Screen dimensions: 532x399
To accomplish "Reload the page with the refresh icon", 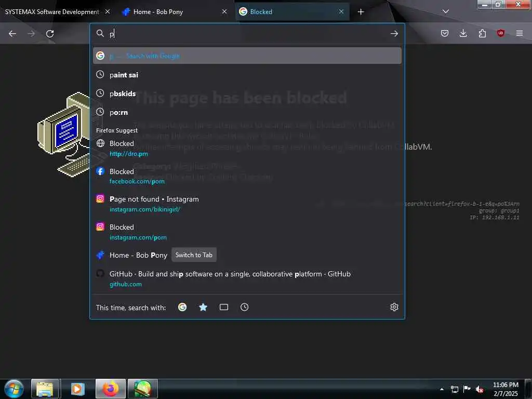I will tap(50, 34).
